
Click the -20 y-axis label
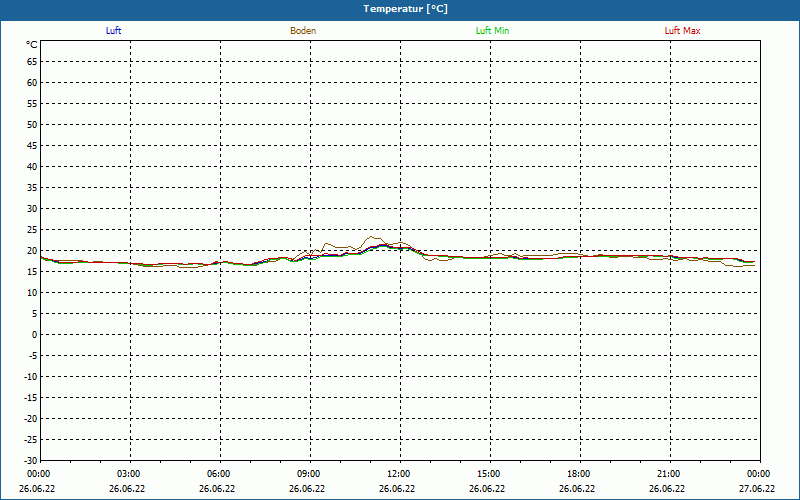(30, 419)
